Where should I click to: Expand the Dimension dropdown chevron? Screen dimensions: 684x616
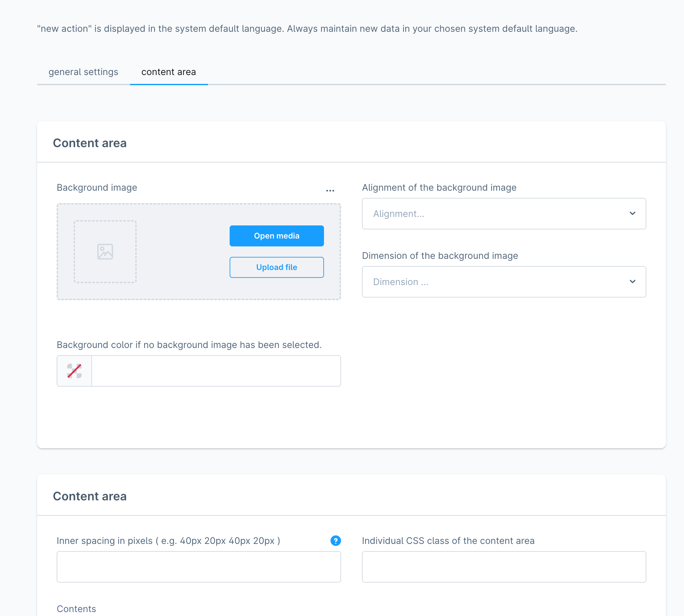click(632, 281)
